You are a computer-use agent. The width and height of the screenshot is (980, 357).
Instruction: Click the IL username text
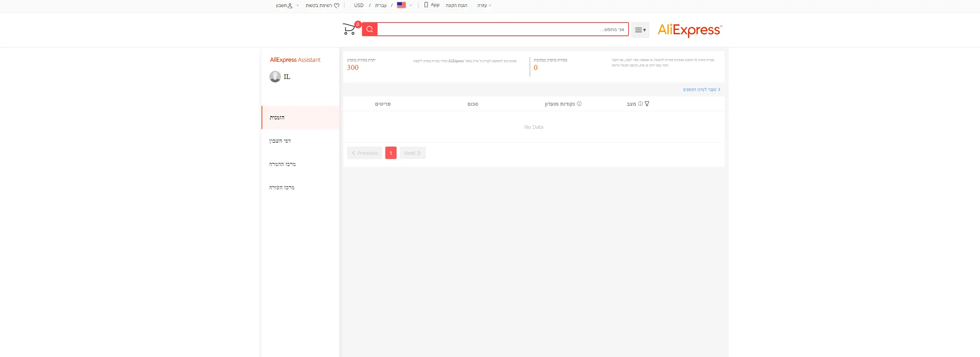287,77
